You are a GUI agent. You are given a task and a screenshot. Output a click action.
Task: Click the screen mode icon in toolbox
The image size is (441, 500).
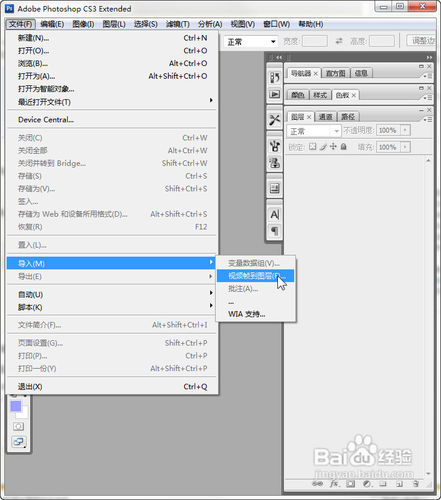pyautogui.click(x=18, y=442)
